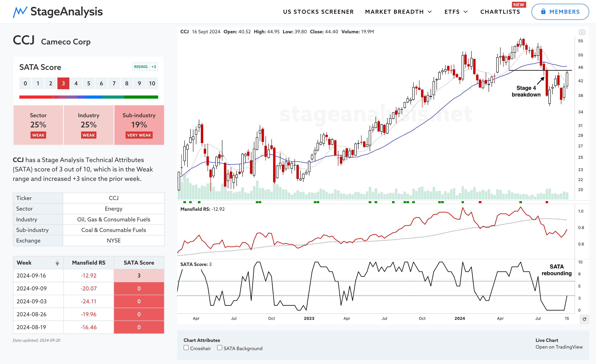Click the Close: 44.40 chart value

point(324,32)
